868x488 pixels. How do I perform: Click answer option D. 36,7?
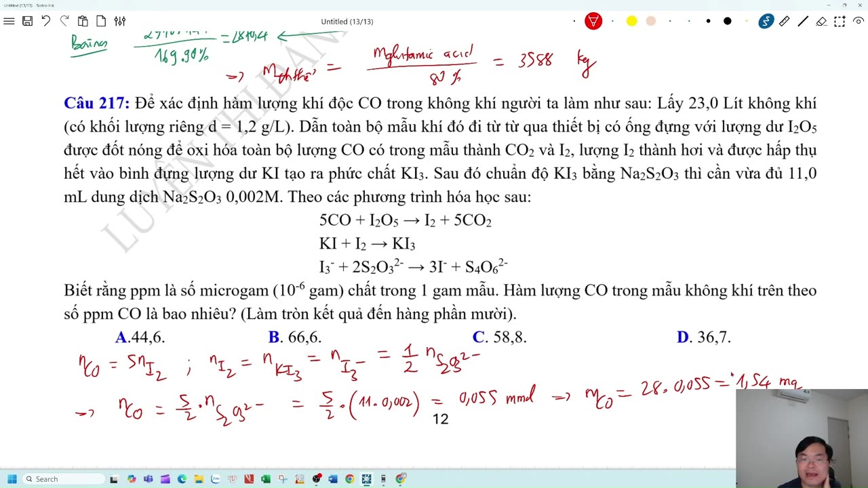click(x=704, y=337)
